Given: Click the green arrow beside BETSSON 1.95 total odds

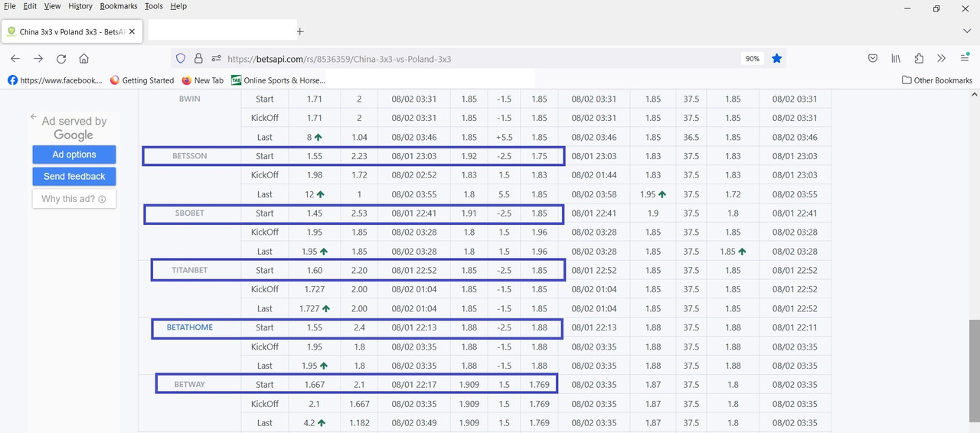Looking at the screenshot, I should (x=661, y=194).
